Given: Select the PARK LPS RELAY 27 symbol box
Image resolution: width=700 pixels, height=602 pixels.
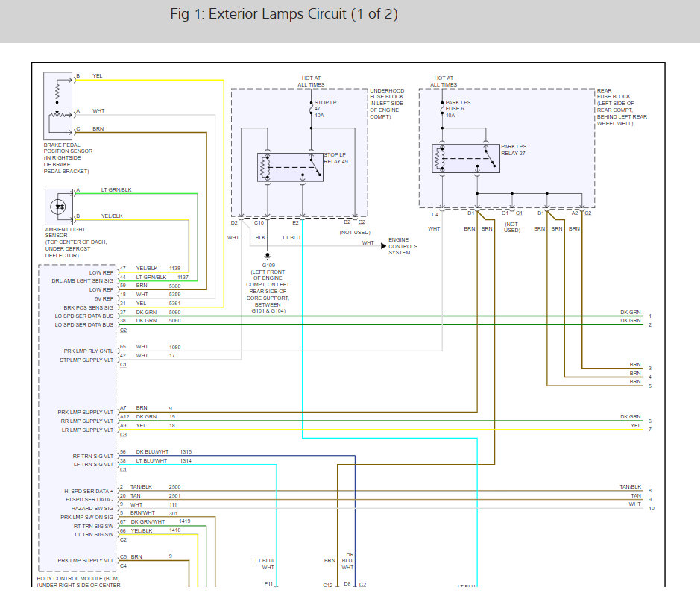Looking at the screenshot, I should [x=466, y=158].
